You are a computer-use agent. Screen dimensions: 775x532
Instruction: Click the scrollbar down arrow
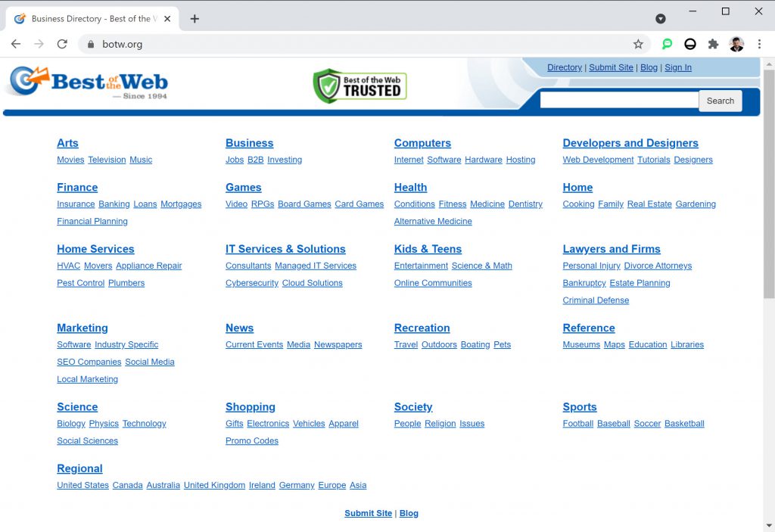point(769,526)
